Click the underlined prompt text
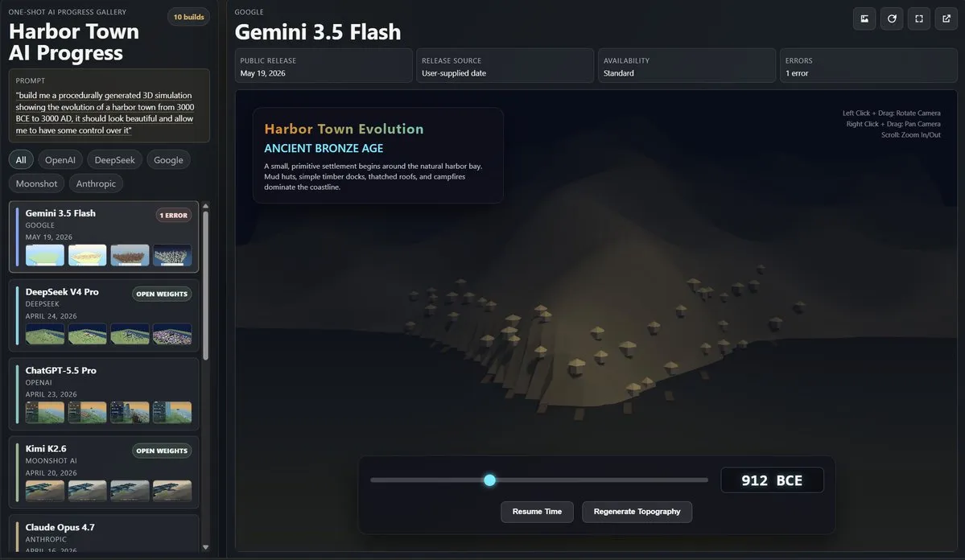 (105, 113)
